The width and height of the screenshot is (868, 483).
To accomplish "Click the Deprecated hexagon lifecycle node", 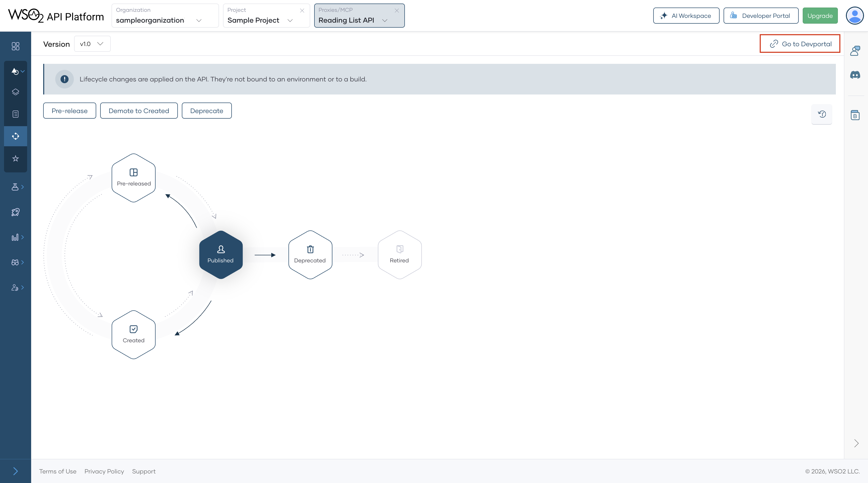I will click(310, 255).
